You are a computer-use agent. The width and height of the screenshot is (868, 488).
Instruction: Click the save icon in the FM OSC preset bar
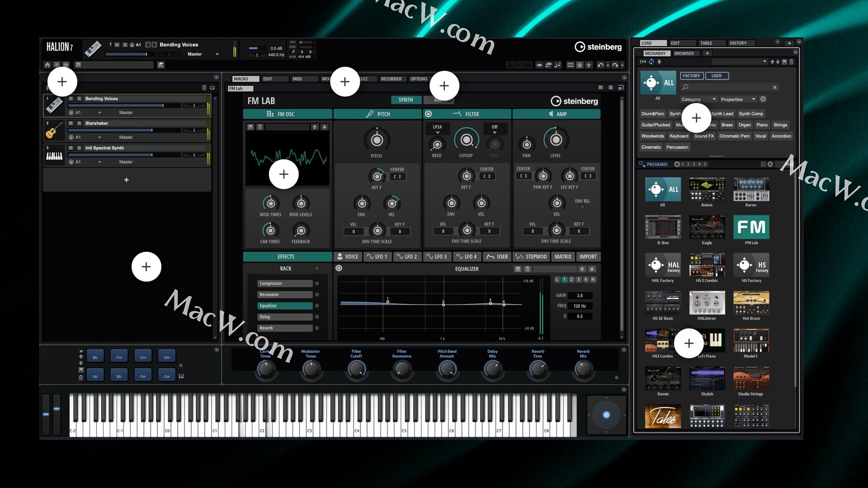(250, 127)
